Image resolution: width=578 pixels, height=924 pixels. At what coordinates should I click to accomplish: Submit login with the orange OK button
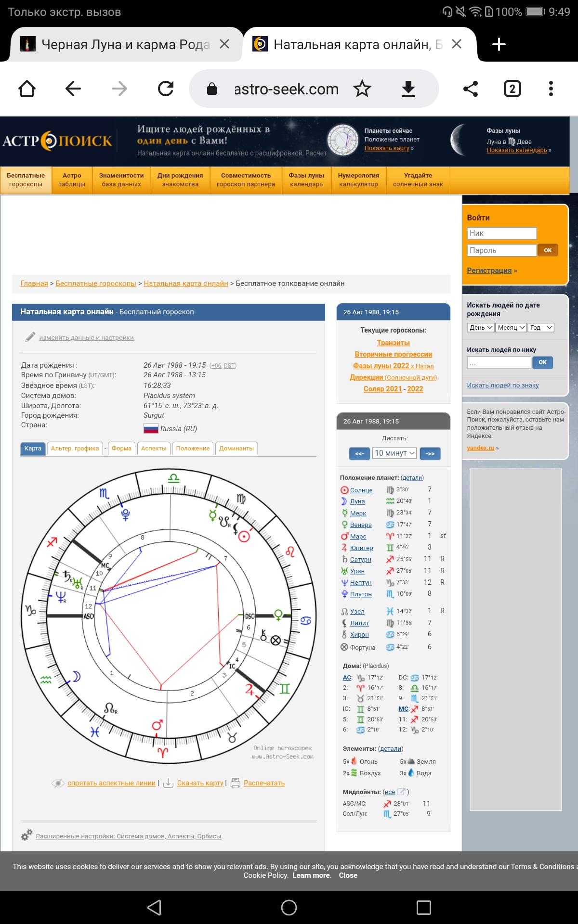(x=548, y=250)
